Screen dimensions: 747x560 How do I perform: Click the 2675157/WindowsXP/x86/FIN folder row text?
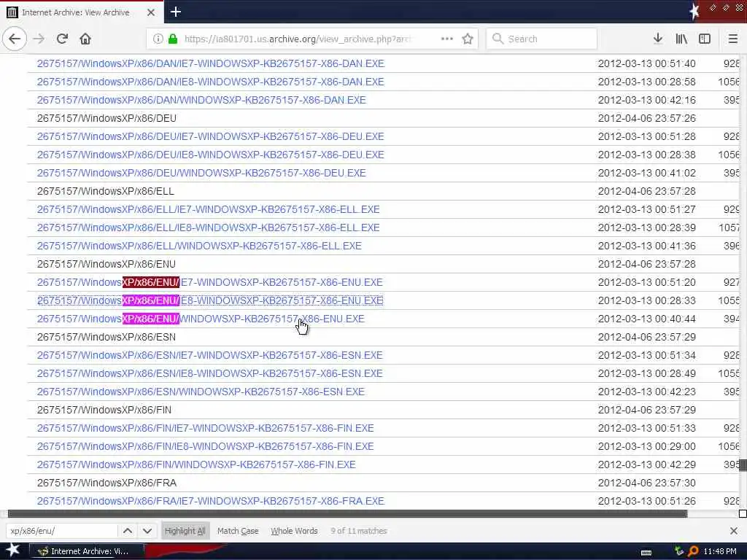click(x=104, y=410)
